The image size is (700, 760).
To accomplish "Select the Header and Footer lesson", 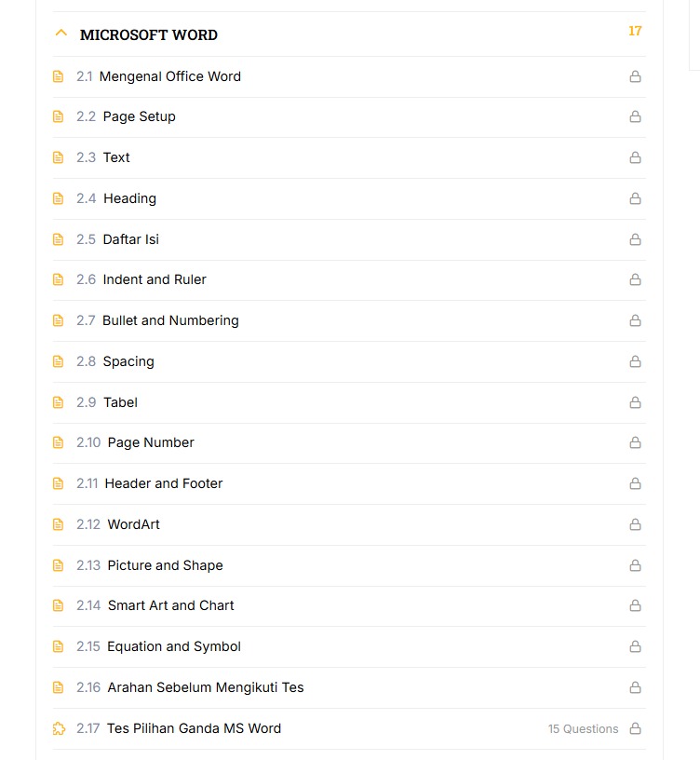I will tap(164, 483).
